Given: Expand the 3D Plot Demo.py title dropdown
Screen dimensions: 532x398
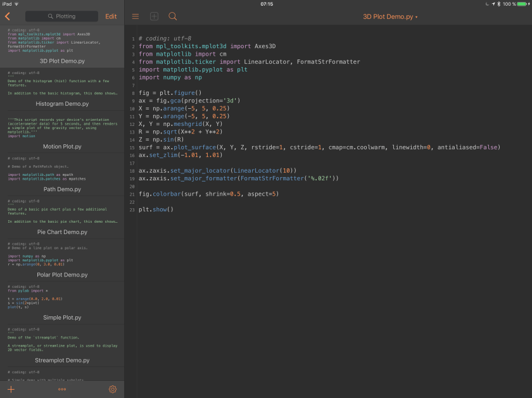Looking at the screenshot, I should tap(389, 16).
